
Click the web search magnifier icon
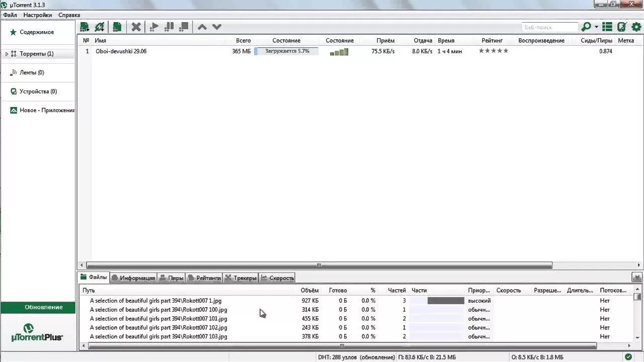click(586, 27)
